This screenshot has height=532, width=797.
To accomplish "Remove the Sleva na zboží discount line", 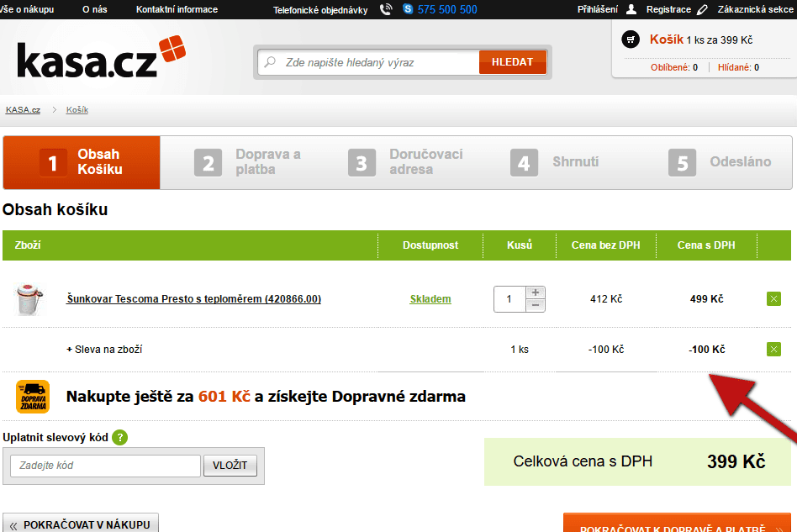I will pyautogui.click(x=773, y=349).
